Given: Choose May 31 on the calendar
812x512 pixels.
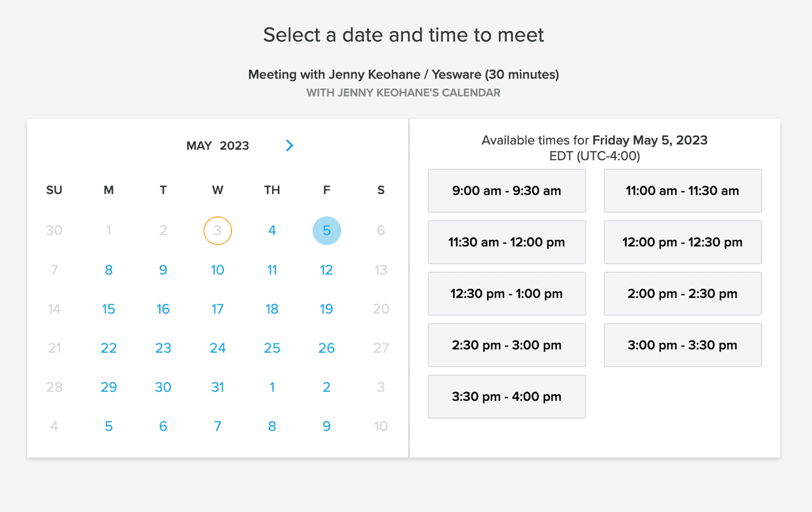Looking at the screenshot, I should 218,386.
